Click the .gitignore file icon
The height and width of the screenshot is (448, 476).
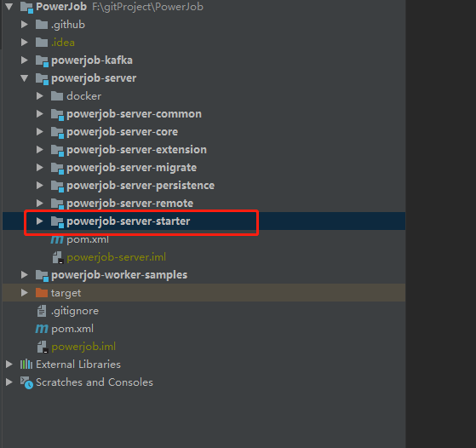point(42,311)
